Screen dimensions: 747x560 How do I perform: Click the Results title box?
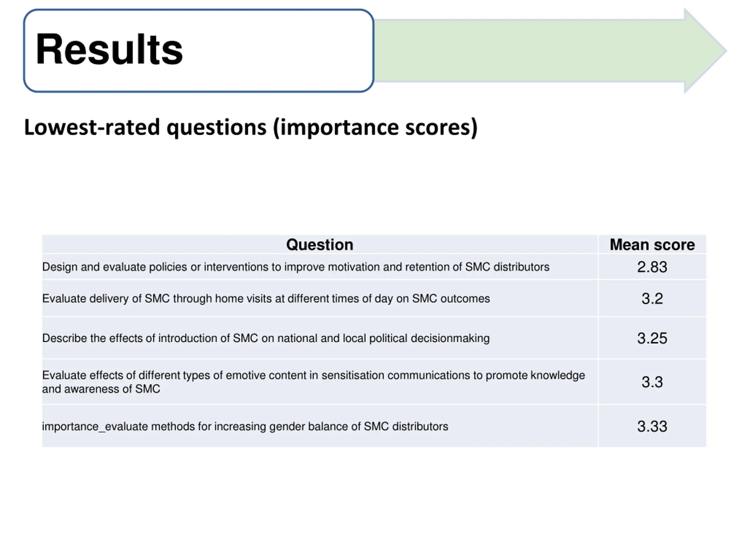199,51
